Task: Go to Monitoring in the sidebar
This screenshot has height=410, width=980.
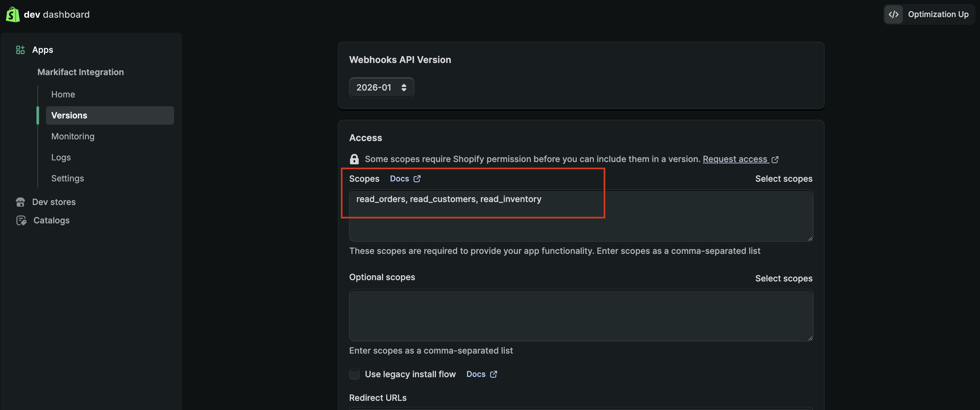Action: coord(73,136)
